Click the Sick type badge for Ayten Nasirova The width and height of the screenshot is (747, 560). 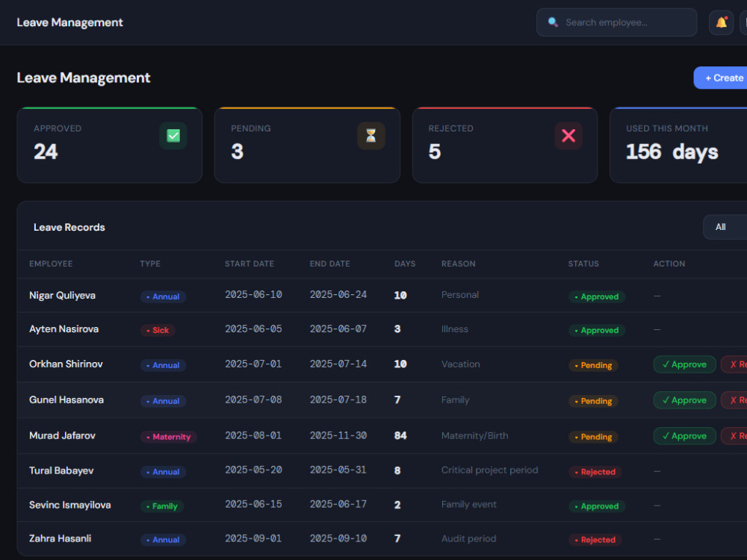coord(158,330)
